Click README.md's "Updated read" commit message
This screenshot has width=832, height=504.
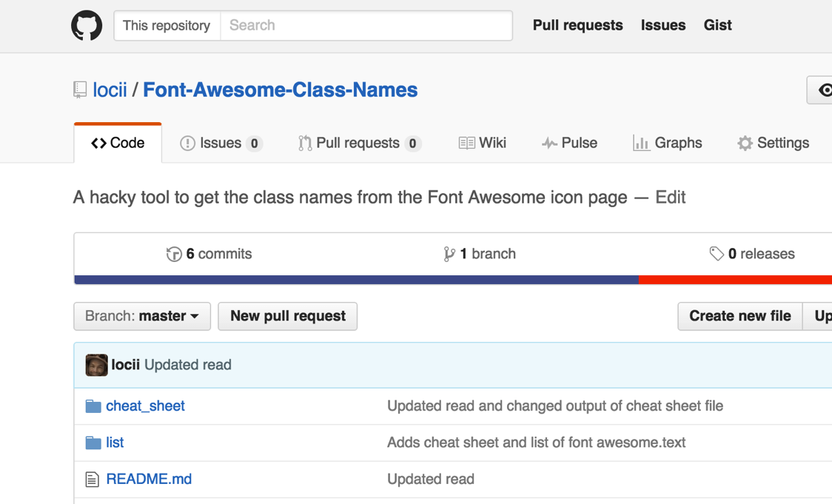[431, 479]
